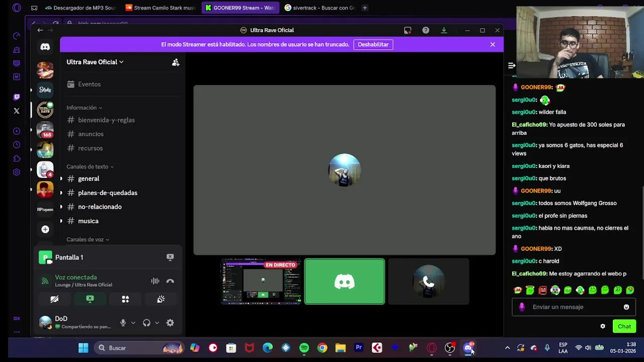Viewport: 644px width, 362px height.
Task: Switch to sivertrack Google search tab
Action: tap(320, 8)
